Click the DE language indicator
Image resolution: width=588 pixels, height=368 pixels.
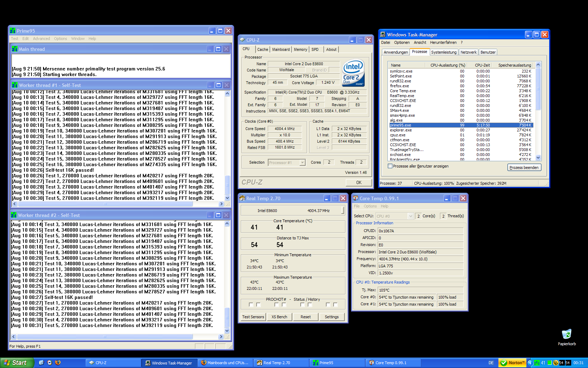click(x=491, y=363)
